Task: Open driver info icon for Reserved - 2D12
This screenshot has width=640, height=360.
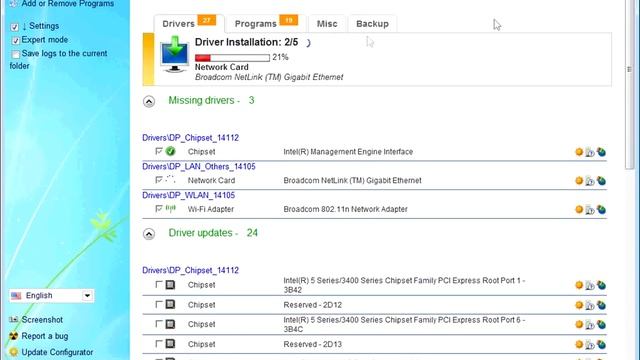Action: [x=590, y=305]
